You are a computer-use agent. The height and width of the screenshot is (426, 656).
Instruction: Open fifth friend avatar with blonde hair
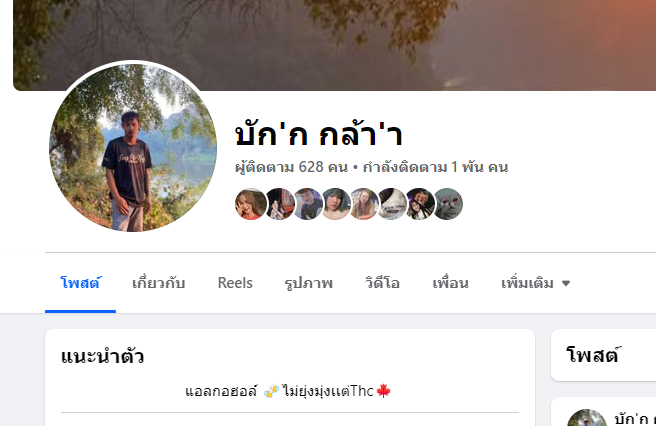tap(363, 204)
